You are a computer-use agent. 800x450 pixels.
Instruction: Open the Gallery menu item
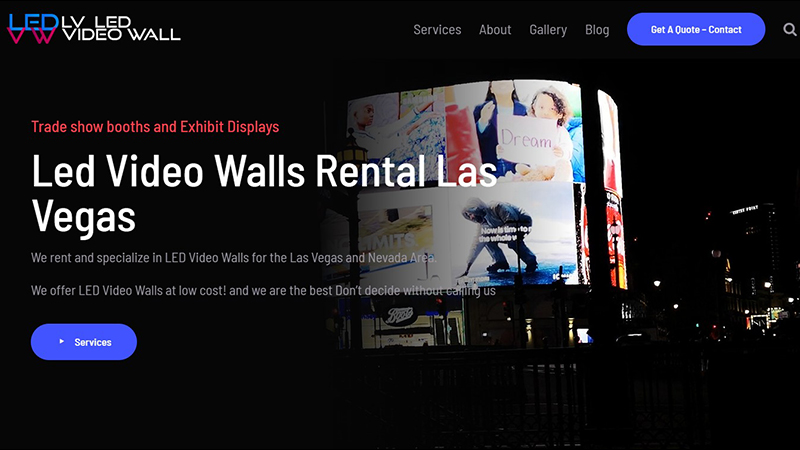click(548, 30)
